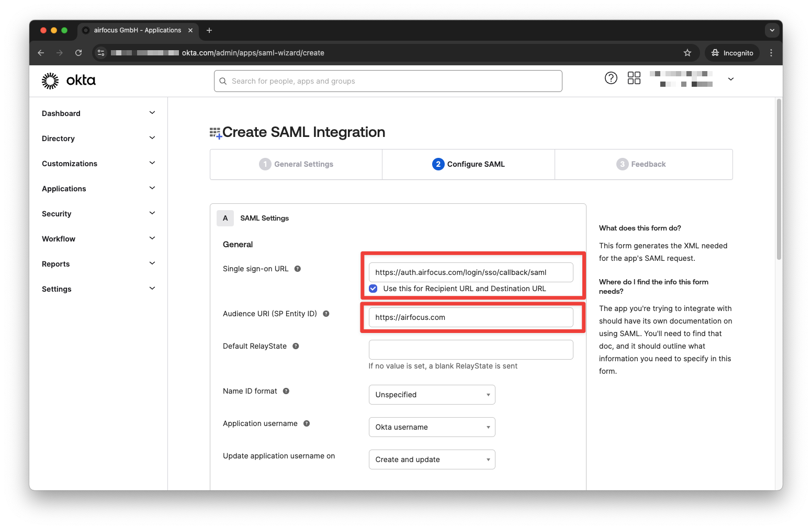Image resolution: width=812 pixels, height=529 pixels.
Task: Click help icon next to Name ID format
Action: 286,391
